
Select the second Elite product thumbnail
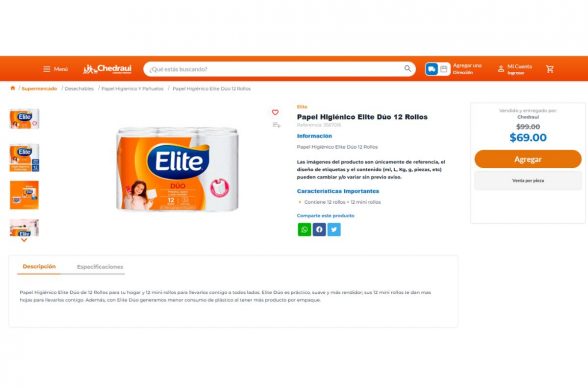(24, 158)
